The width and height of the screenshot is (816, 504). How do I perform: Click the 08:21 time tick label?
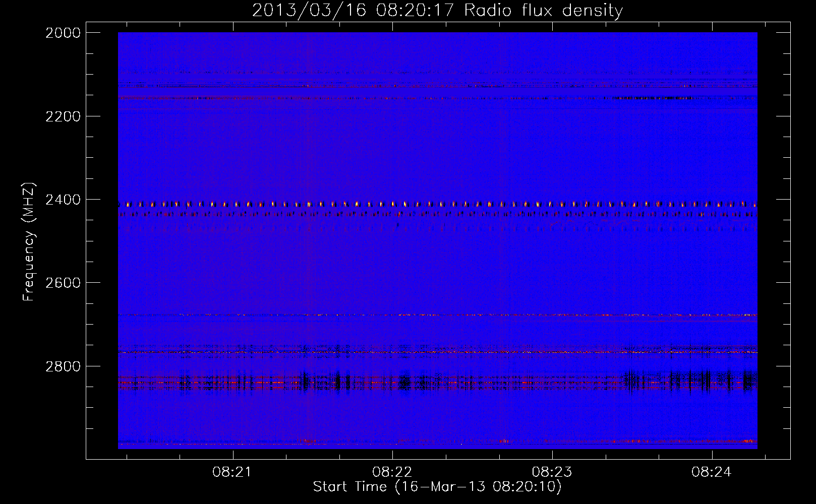click(232, 472)
